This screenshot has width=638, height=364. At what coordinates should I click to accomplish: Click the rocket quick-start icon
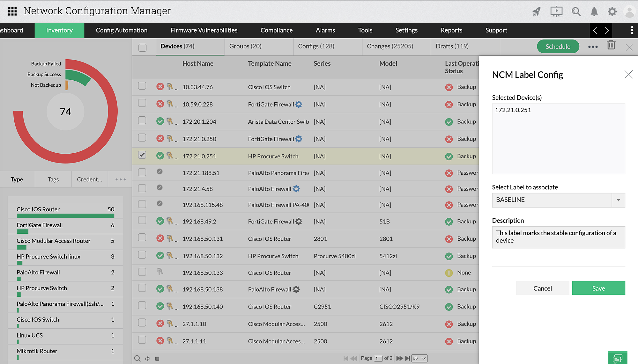[x=537, y=12]
